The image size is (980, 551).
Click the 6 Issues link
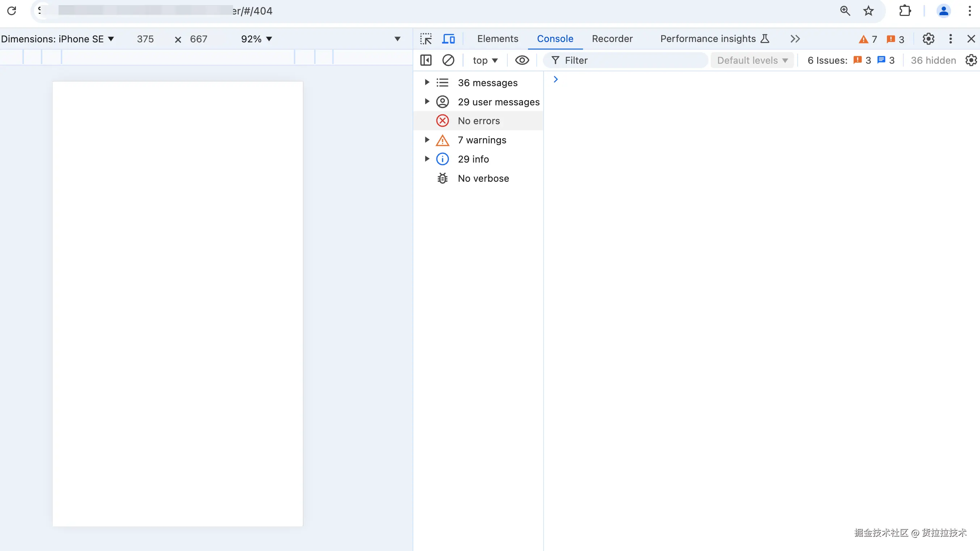827,60
